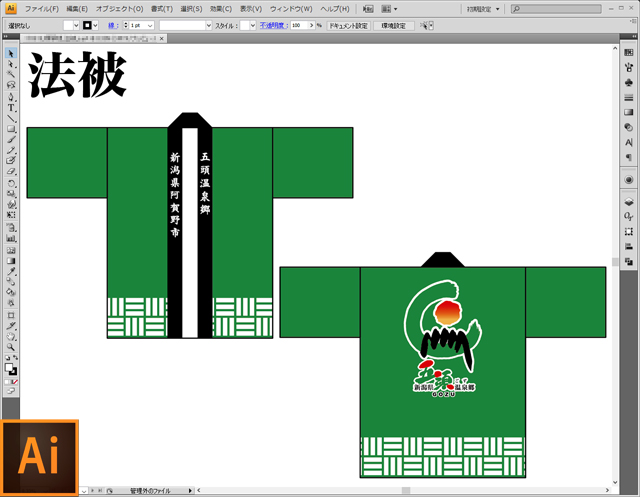Select the Scale tool
Image resolution: width=640 pixels, height=497 pixels.
11,194
